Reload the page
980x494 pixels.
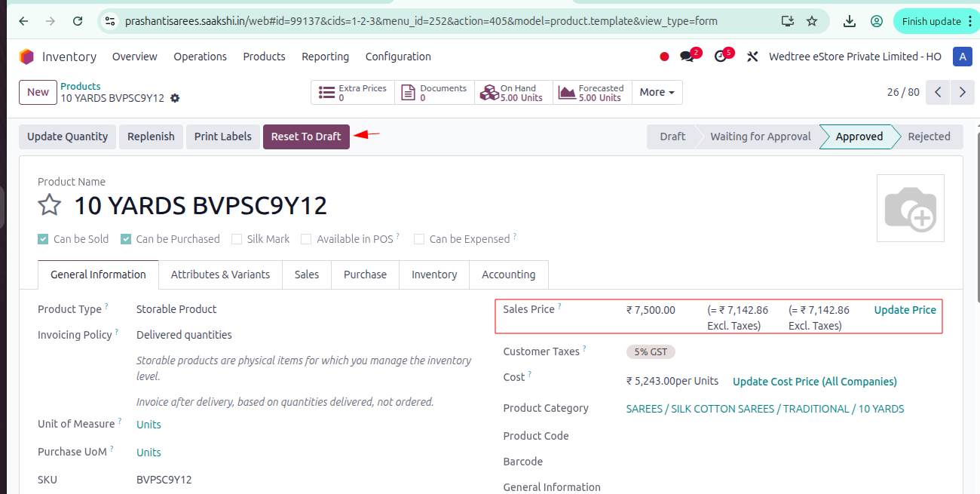tap(78, 21)
